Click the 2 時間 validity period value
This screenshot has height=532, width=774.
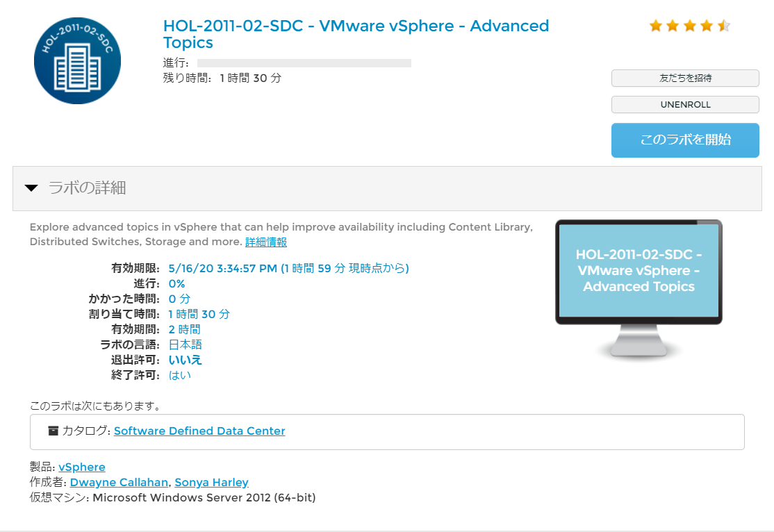click(185, 330)
